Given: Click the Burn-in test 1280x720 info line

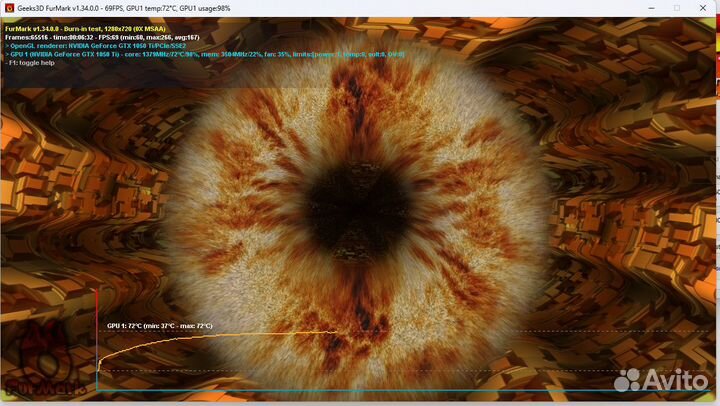Looking at the screenshot, I should coord(85,28).
